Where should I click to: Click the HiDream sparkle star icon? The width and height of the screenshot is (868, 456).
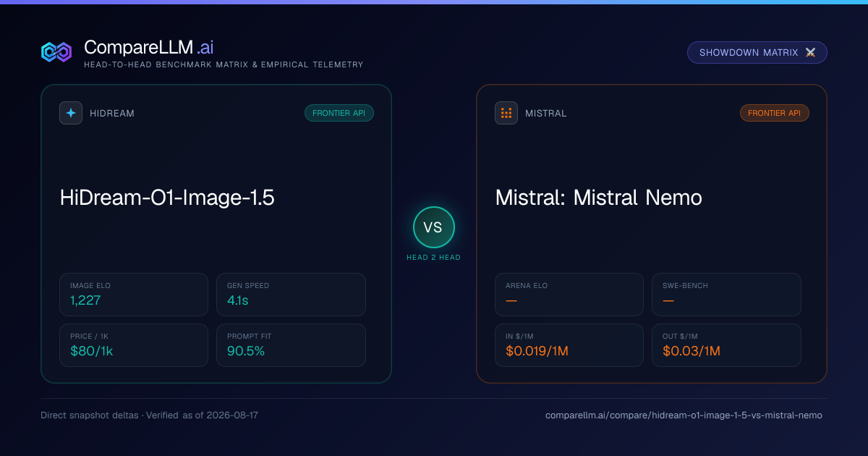pyautogui.click(x=71, y=113)
